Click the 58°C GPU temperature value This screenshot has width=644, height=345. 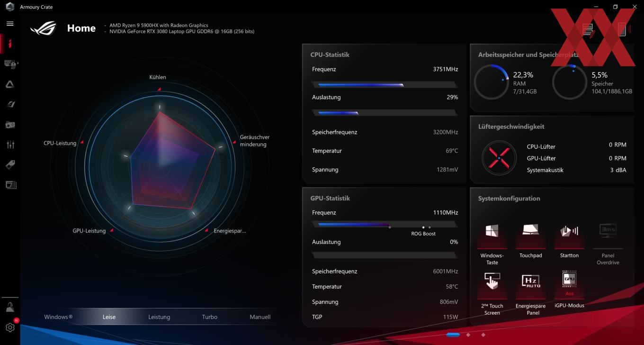pos(452,287)
